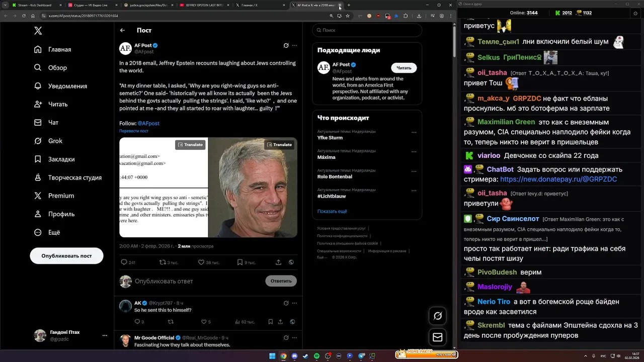
Task: Repost AK's reply
Action: click(x=171, y=322)
